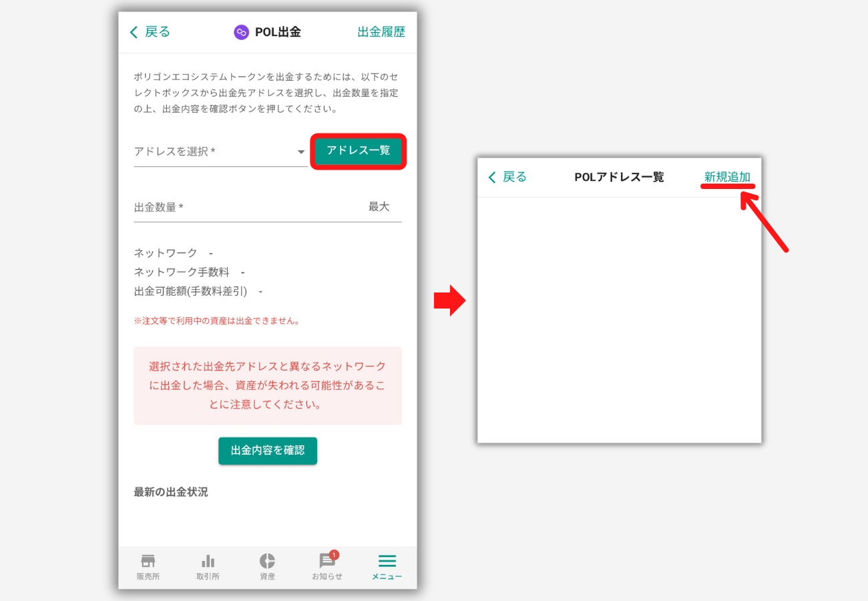Image resolution: width=868 pixels, height=601 pixels.
Task: Click the purple POL token icon in the header
Action: (241, 31)
